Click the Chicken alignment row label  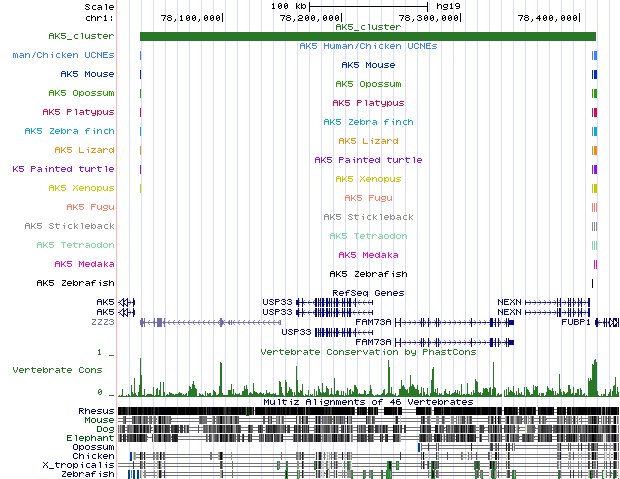93,456
